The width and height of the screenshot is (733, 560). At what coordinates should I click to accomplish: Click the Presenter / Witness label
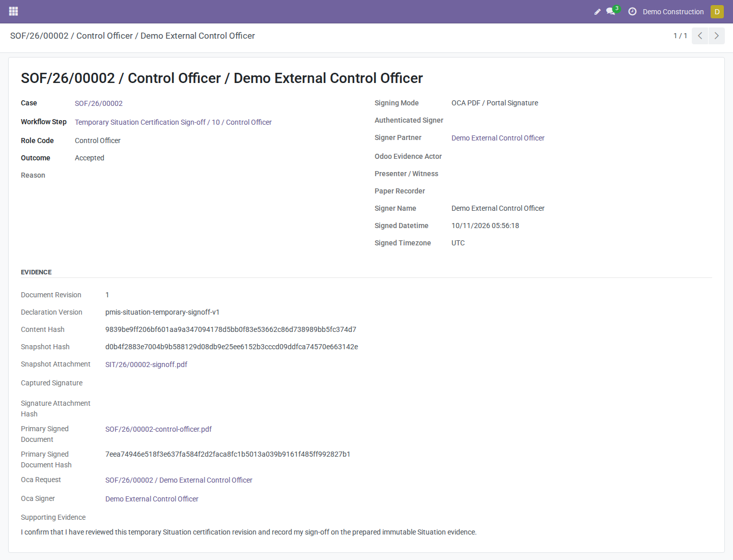click(406, 174)
